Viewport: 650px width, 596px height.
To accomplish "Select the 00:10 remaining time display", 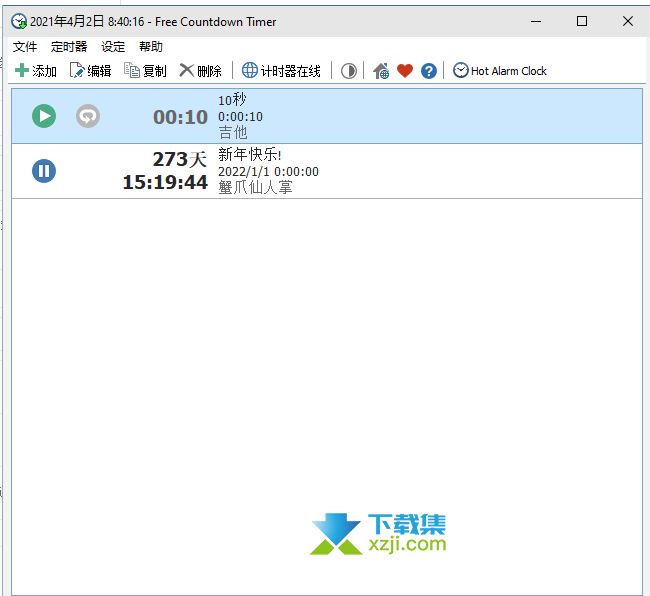I will click(x=180, y=117).
